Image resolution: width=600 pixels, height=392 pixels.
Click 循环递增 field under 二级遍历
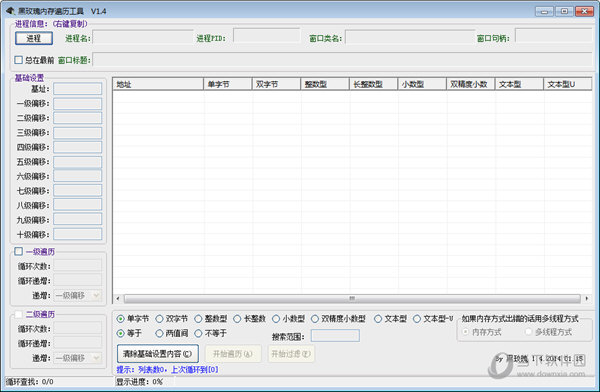tap(78, 343)
